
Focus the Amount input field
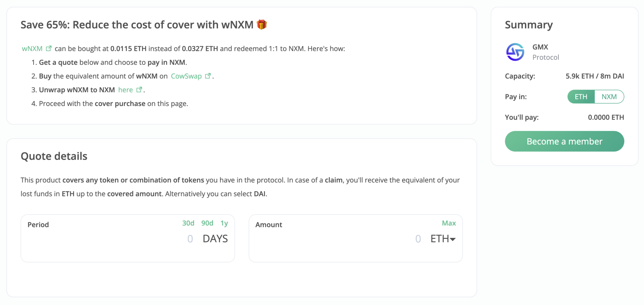(418, 239)
